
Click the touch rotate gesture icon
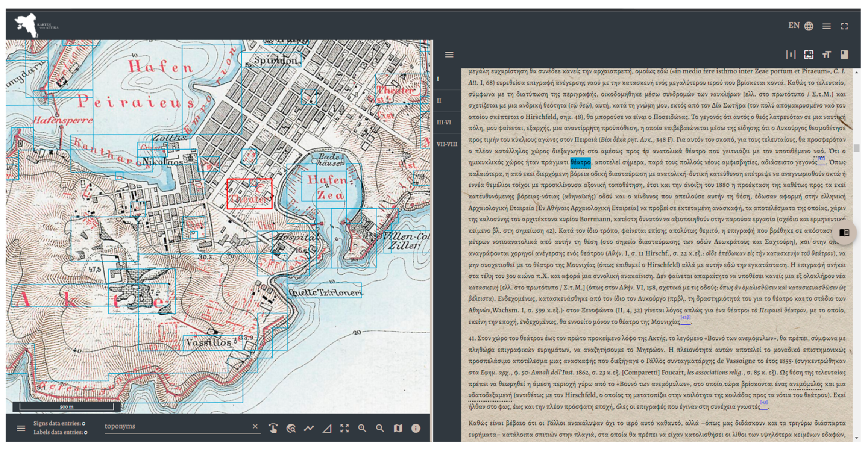point(273,428)
